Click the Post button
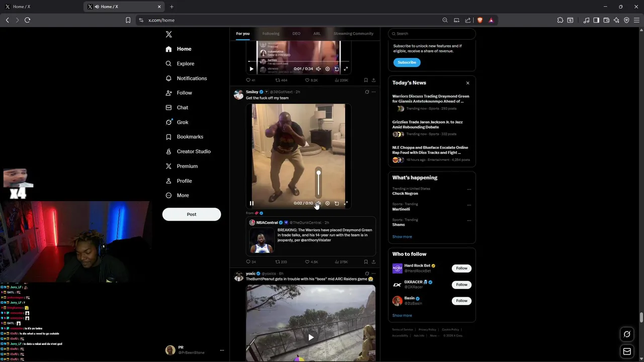The image size is (644, 362). tap(192, 214)
